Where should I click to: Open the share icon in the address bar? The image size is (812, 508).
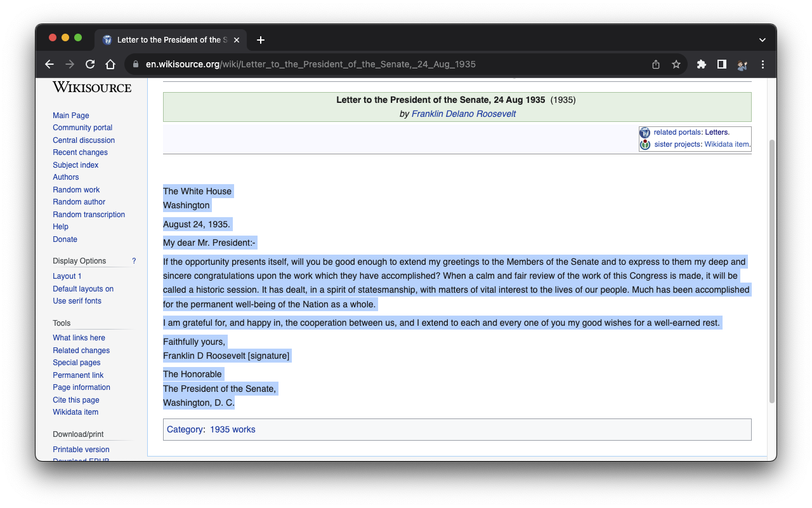(656, 64)
